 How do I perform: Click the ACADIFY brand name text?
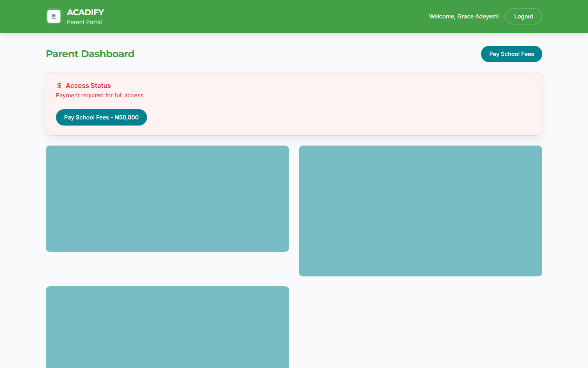pos(85,12)
